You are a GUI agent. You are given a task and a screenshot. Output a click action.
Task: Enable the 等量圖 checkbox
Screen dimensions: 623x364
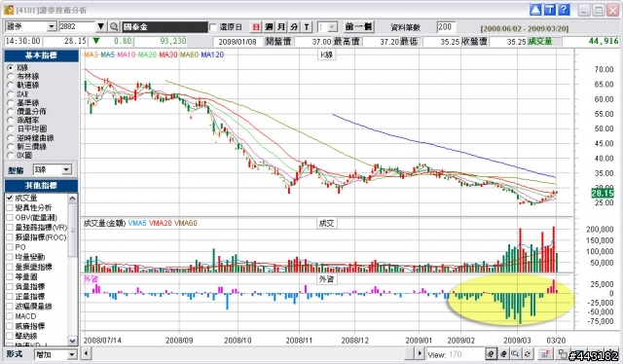click(x=10, y=277)
